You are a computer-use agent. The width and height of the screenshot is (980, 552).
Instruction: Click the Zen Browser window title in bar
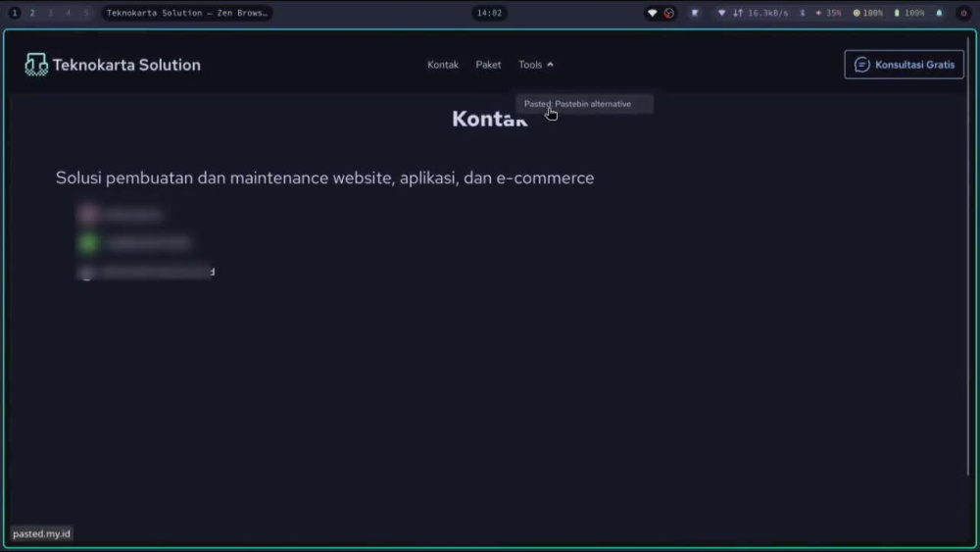click(x=187, y=13)
